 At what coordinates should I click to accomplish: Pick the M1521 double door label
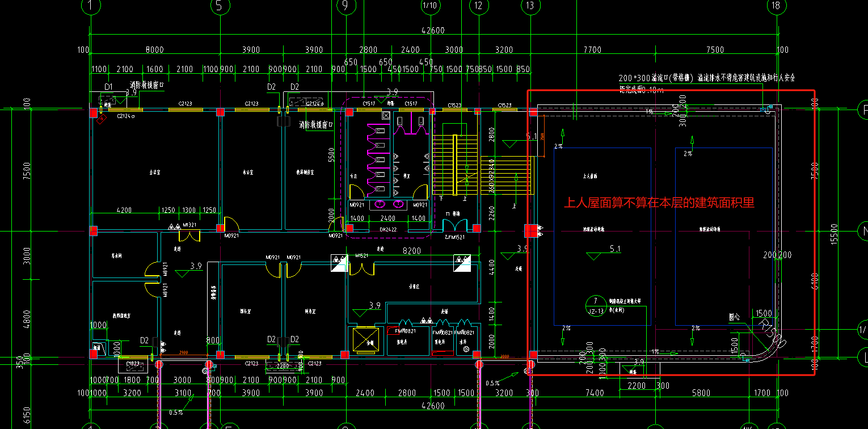click(363, 256)
